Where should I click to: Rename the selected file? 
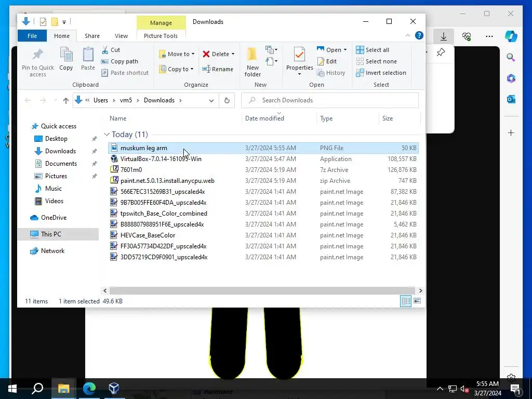click(x=218, y=69)
